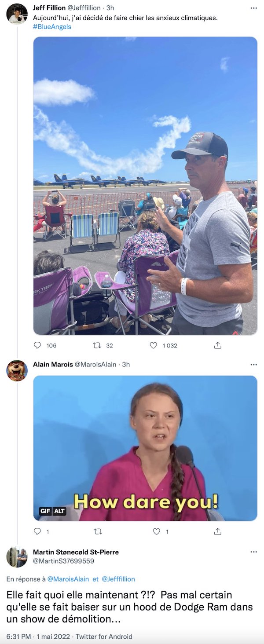View Jeff Fillion's profile avatar

(17, 13)
